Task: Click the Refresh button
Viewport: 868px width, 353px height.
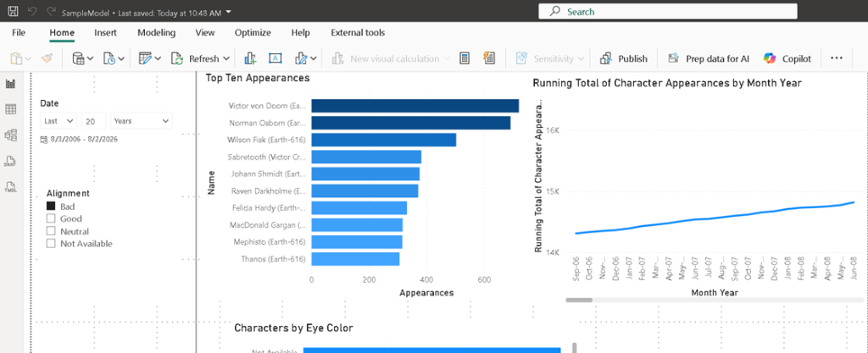Action: (x=195, y=58)
